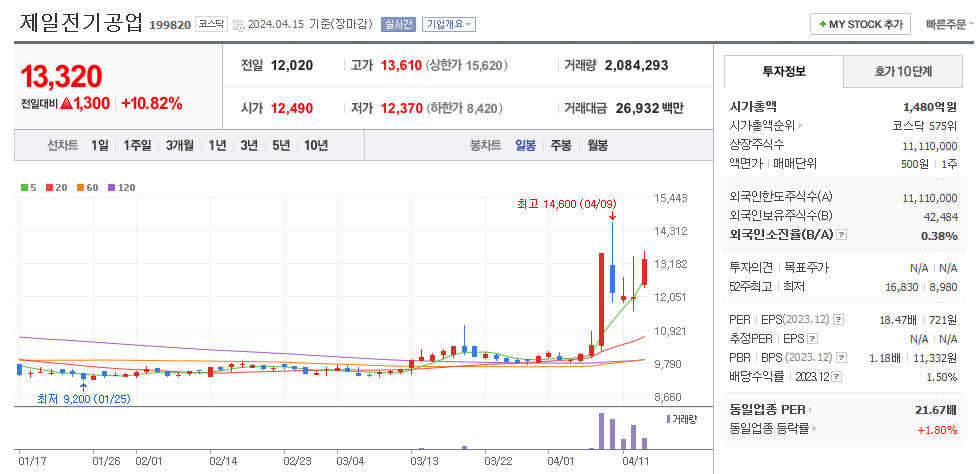The image size is (979, 474).
Task: Select the 3년 line chart
Action: tap(248, 146)
